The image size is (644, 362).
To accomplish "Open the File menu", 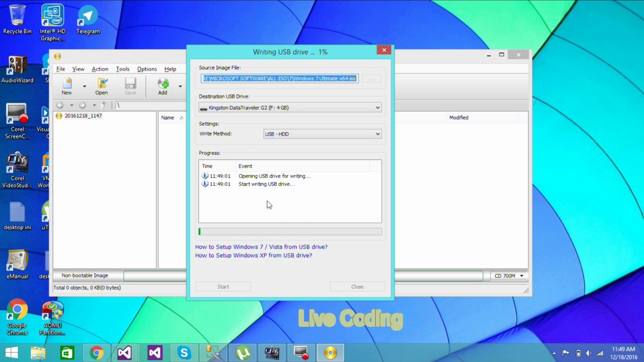I will pos(60,69).
